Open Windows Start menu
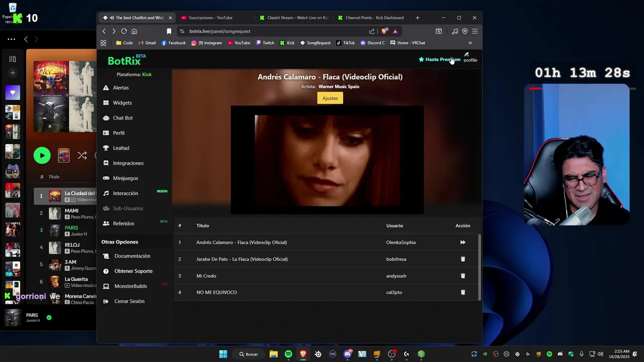644x362 pixels. (223, 354)
